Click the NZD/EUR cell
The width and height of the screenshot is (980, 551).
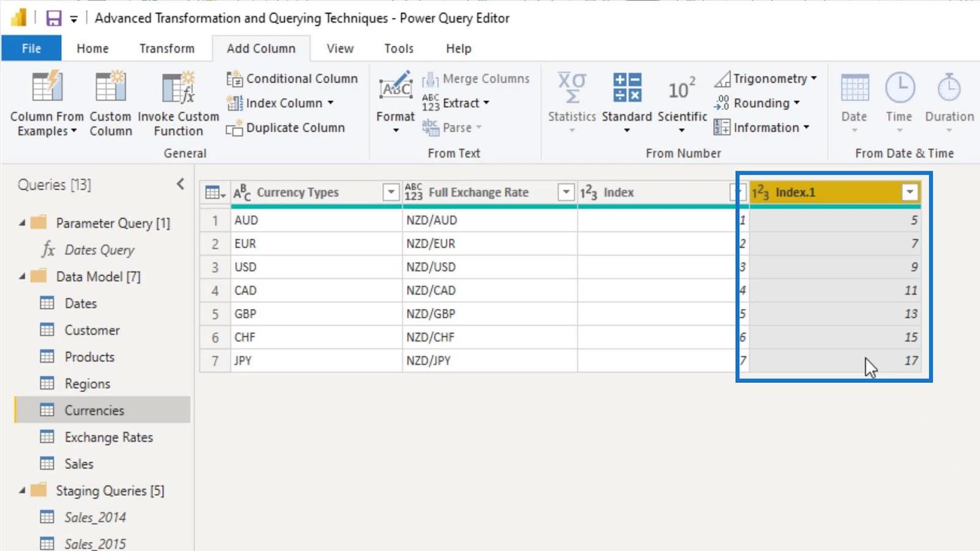[489, 244]
